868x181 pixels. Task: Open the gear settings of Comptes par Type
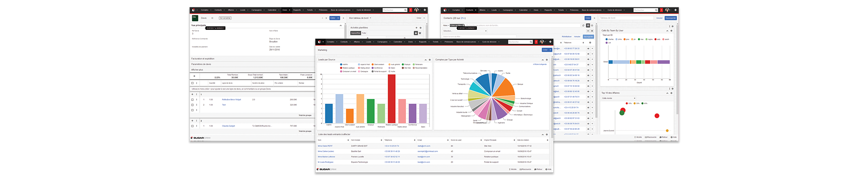coord(547,60)
